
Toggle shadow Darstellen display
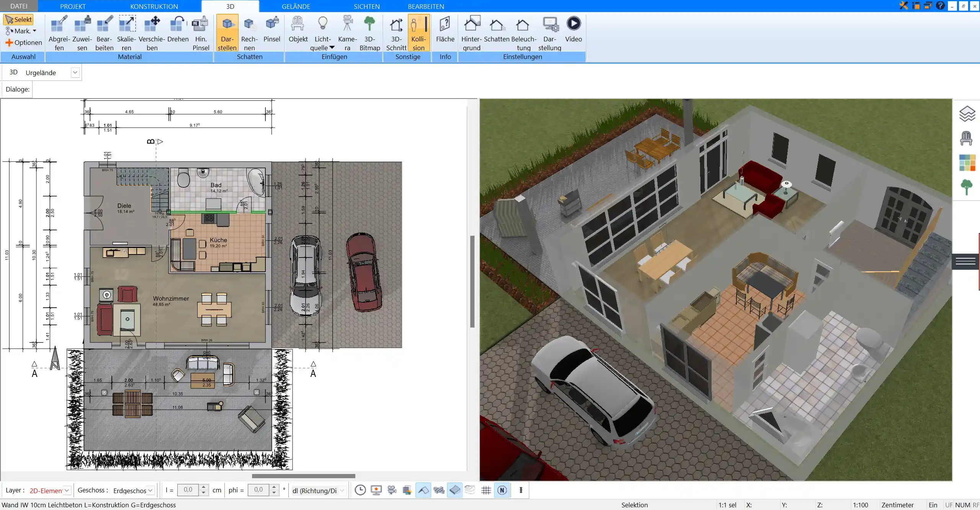(227, 33)
